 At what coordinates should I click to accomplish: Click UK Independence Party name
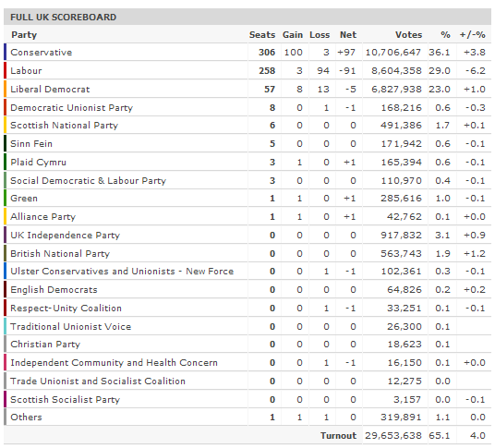(65, 236)
